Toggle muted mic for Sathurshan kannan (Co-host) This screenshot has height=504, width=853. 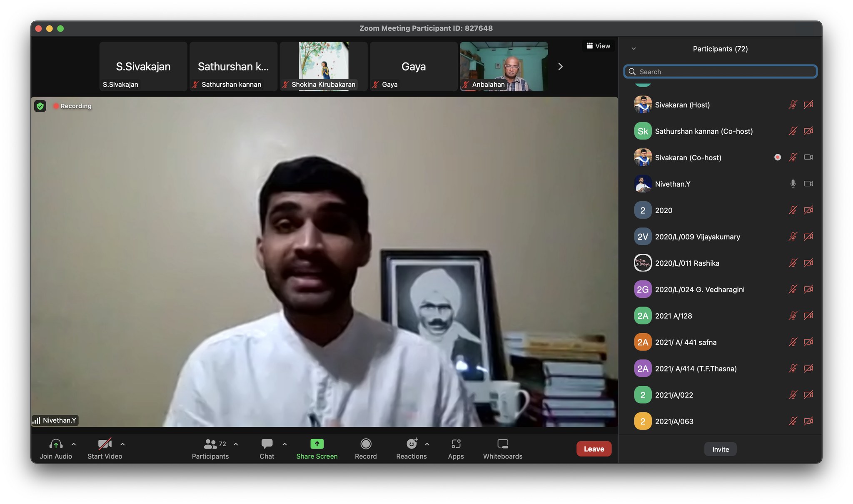pyautogui.click(x=793, y=131)
